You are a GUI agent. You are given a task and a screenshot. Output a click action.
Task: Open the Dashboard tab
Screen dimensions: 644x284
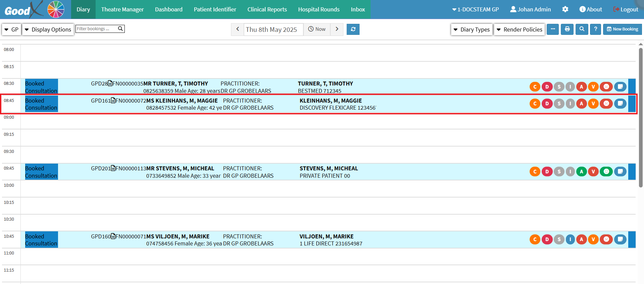[x=169, y=9]
